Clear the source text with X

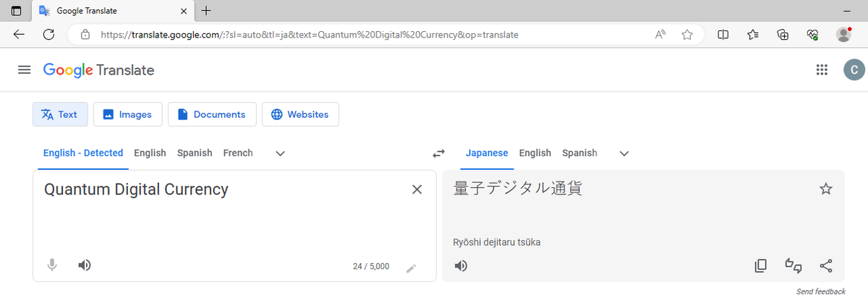pyautogui.click(x=417, y=189)
